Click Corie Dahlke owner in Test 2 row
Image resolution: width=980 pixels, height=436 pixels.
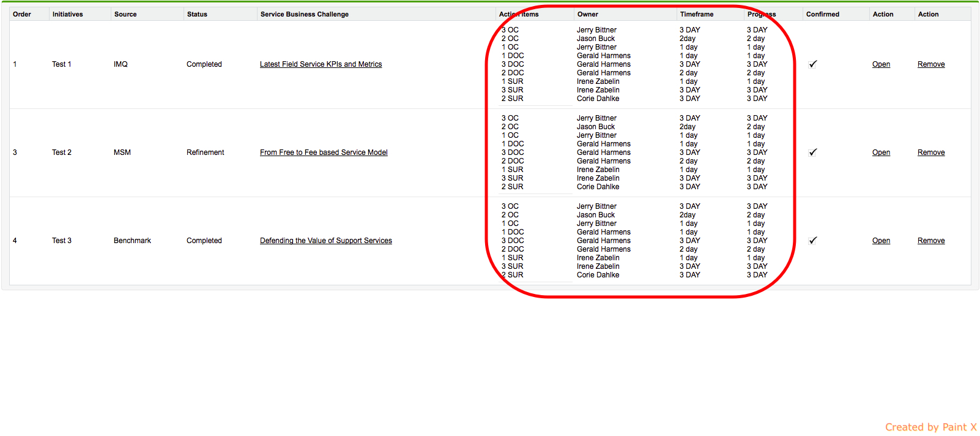[598, 187]
